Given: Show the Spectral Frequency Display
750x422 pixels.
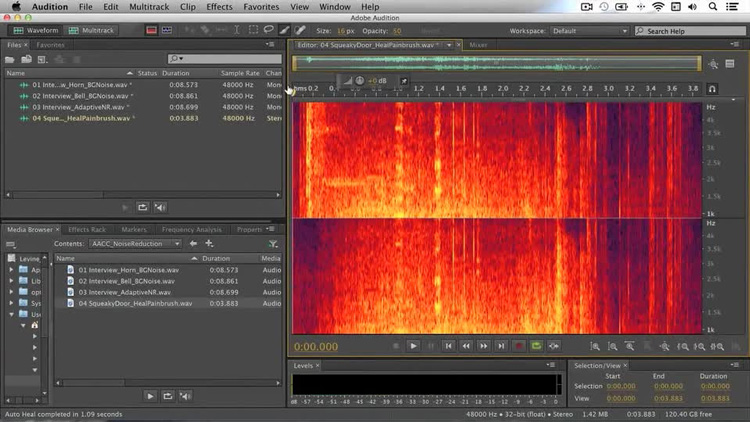Looking at the screenshot, I should pyautogui.click(x=151, y=30).
